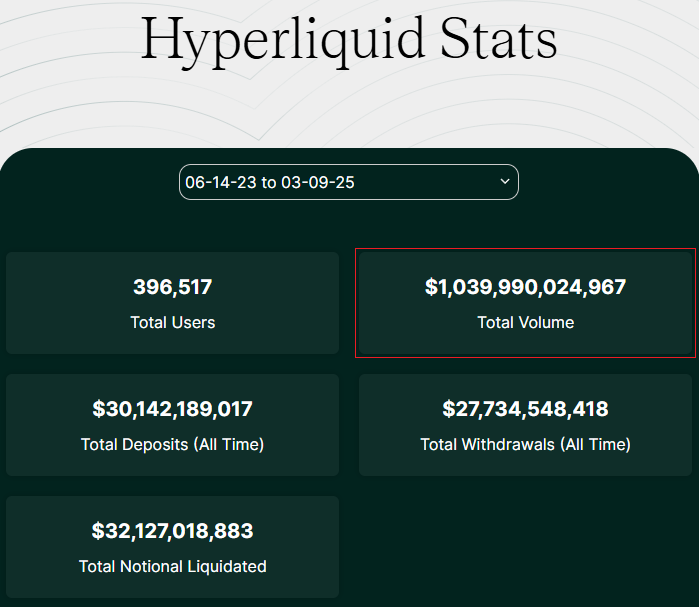The height and width of the screenshot is (607, 699).
Task: Select the Total Users card
Action: (173, 303)
